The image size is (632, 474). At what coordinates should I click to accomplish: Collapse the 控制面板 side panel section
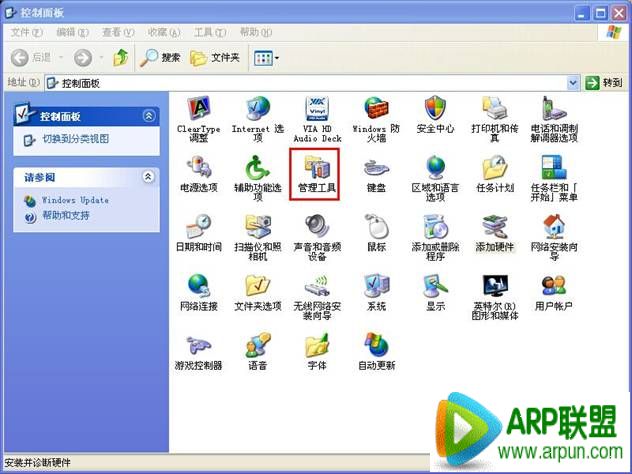pos(148,116)
